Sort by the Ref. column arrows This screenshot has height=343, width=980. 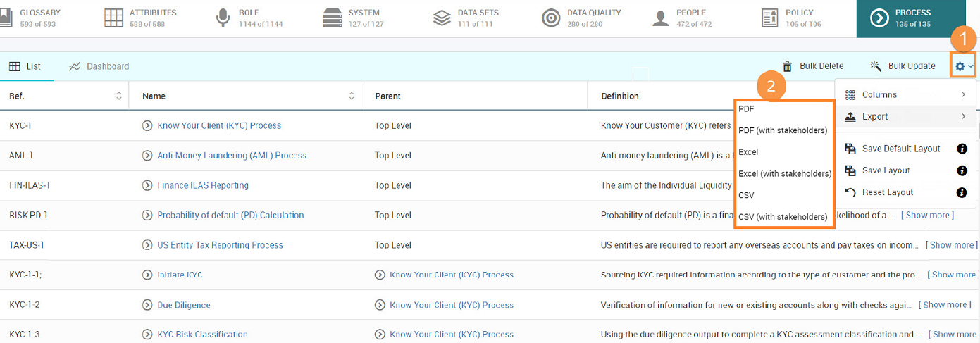click(118, 96)
